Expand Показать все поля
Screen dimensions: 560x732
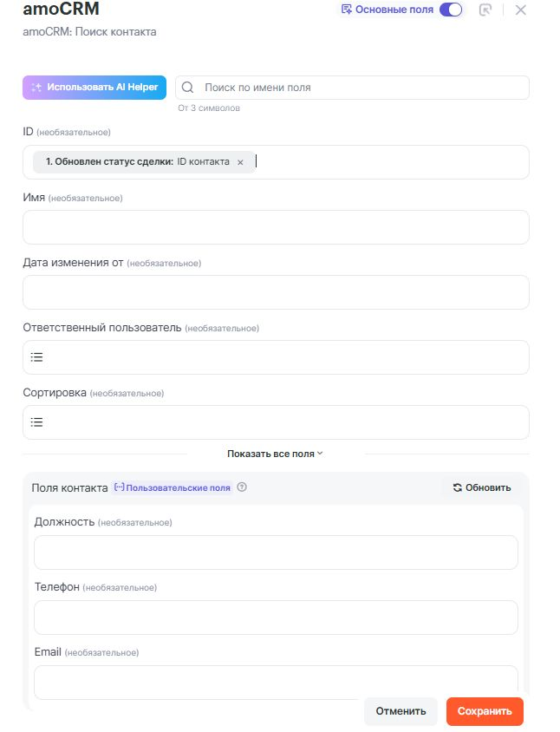click(275, 454)
